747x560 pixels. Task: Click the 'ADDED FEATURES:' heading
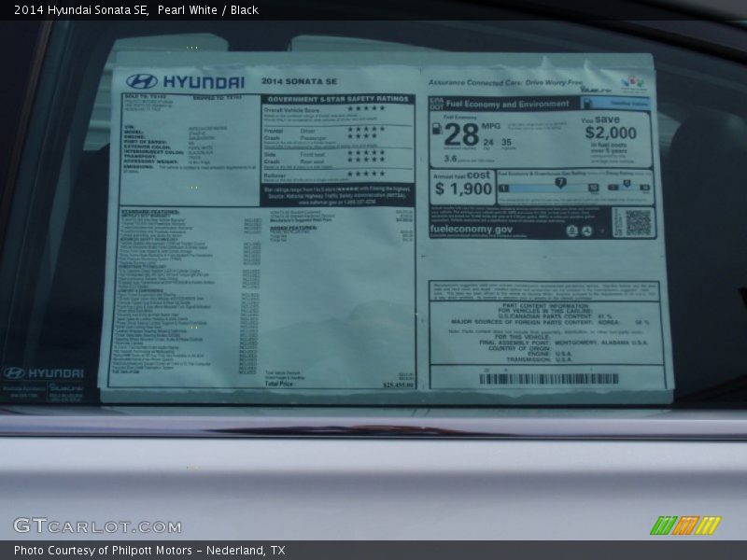tap(293, 228)
